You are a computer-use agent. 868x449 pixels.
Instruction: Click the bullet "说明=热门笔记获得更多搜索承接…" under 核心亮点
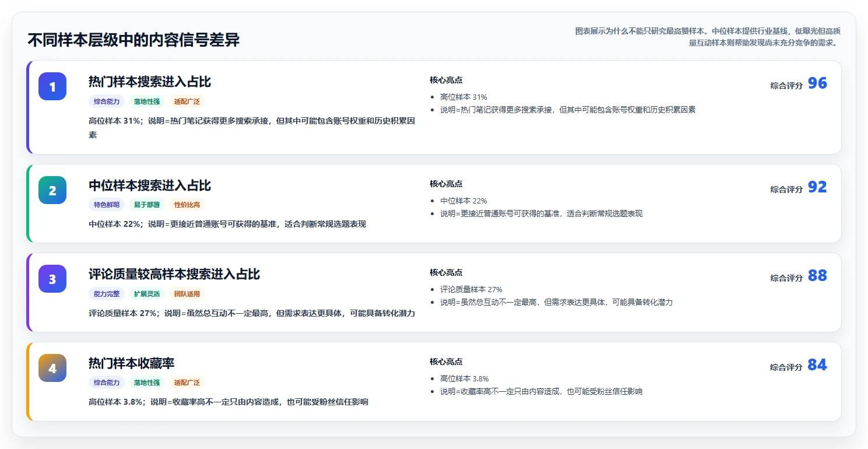pos(568,110)
